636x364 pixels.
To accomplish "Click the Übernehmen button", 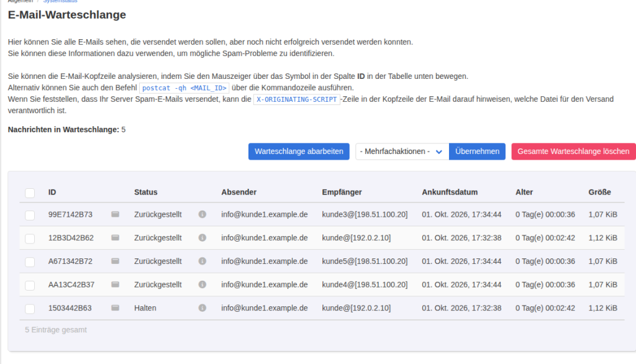I will pyautogui.click(x=477, y=152).
